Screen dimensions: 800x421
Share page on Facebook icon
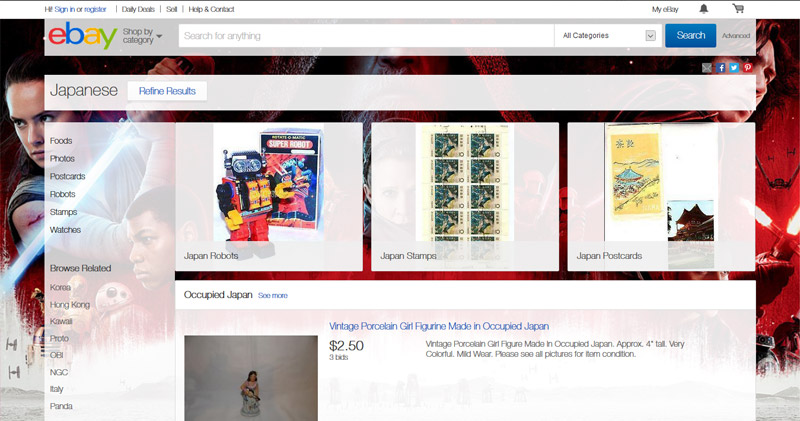[720, 68]
